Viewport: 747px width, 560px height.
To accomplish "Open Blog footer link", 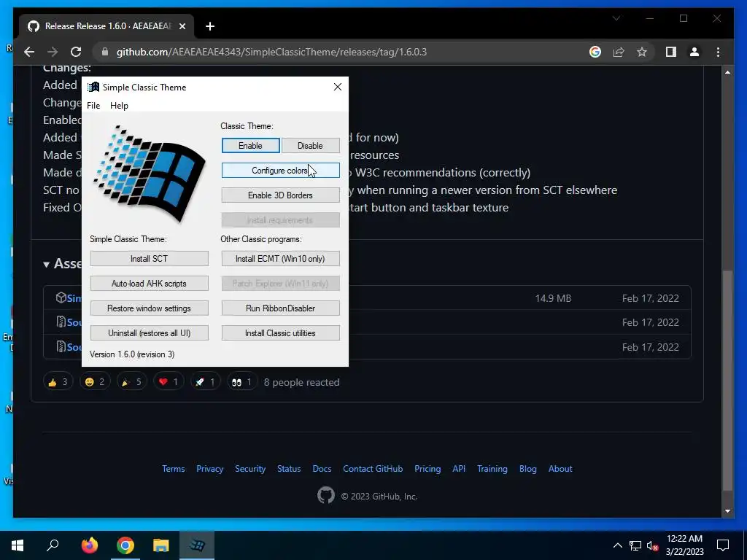I will [x=528, y=469].
